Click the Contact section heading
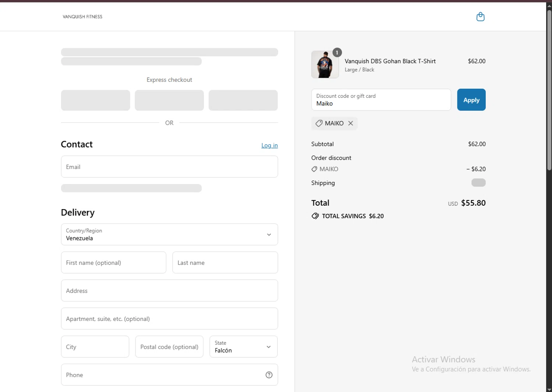Viewport: 552px width, 392px height. (77, 144)
